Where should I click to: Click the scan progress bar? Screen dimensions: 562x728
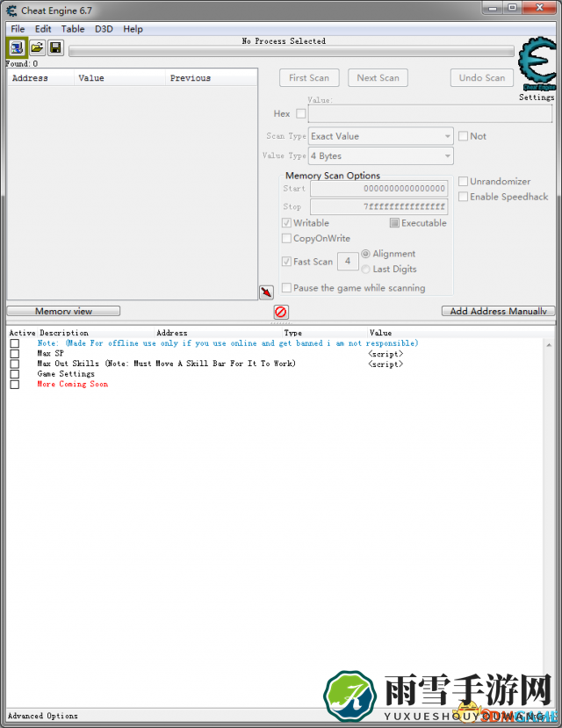[x=292, y=51]
